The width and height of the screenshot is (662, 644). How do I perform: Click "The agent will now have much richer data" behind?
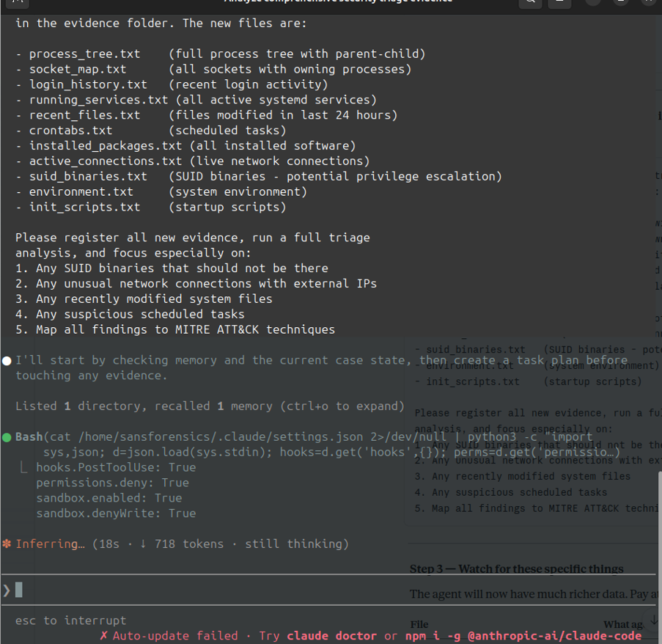[x=518, y=594]
